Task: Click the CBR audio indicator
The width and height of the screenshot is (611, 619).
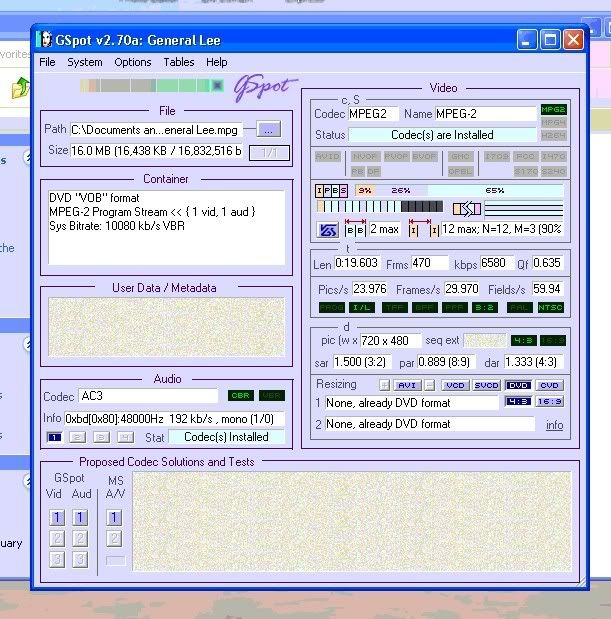Action: click(x=241, y=396)
